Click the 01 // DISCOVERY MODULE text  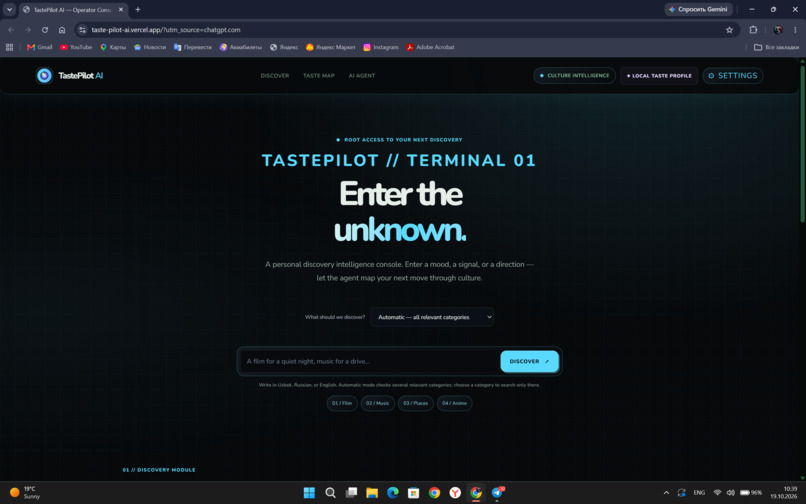tap(159, 470)
